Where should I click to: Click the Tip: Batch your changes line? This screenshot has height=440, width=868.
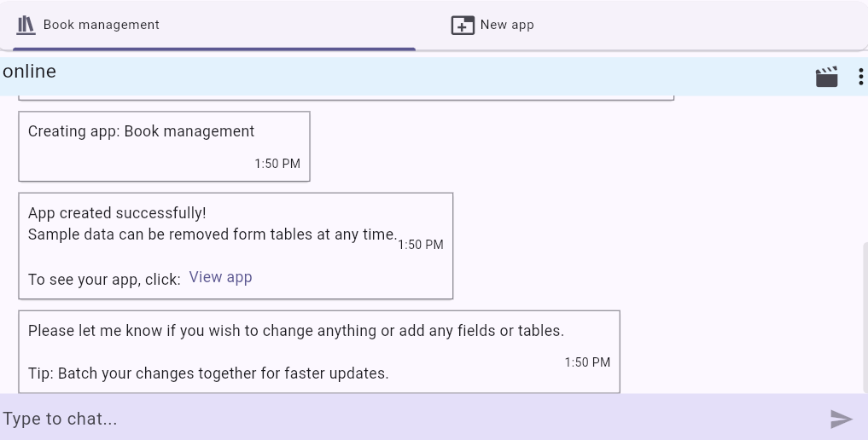click(208, 373)
